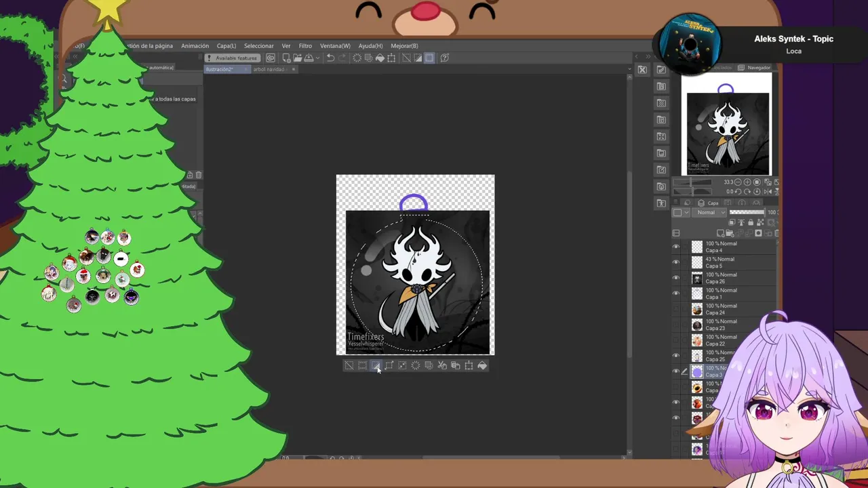Click the canvas horizontal scrollbar
The image size is (868, 488).
tap(492, 457)
